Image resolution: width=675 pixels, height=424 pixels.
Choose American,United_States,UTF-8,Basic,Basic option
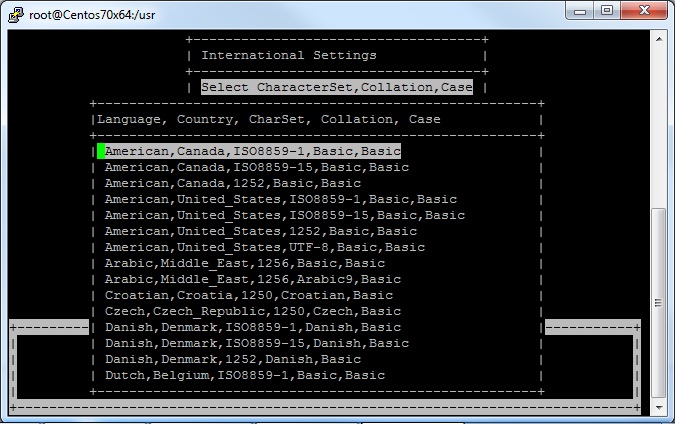(264, 248)
